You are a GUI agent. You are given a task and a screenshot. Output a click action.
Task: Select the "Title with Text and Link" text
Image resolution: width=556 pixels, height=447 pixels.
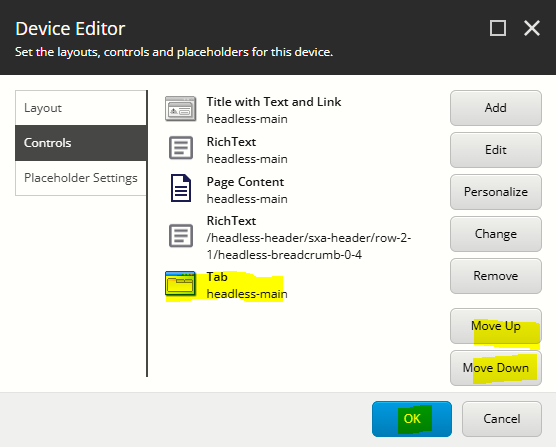pos(274,102)
